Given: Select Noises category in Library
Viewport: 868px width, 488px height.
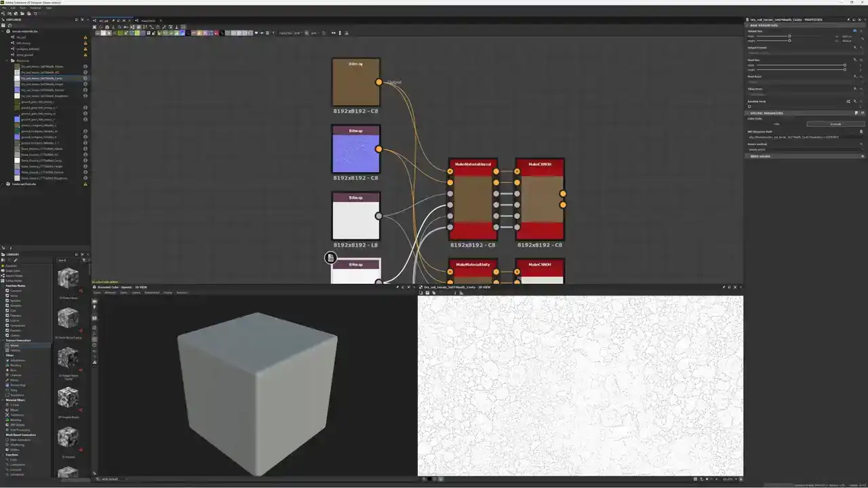Looking at the screenshot, I should (14, 345).
